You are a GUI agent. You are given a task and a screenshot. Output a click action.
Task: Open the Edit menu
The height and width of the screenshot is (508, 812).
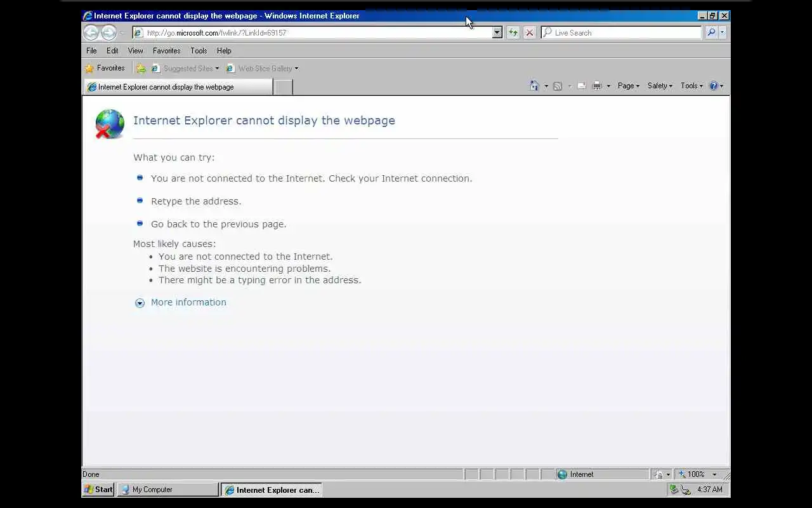112,51
